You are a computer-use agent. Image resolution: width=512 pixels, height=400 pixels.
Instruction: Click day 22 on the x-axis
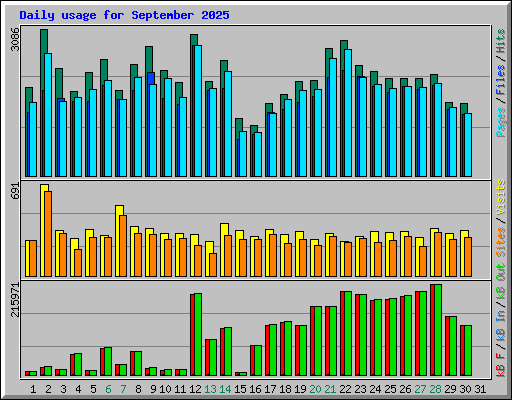(x=345, y=389)
